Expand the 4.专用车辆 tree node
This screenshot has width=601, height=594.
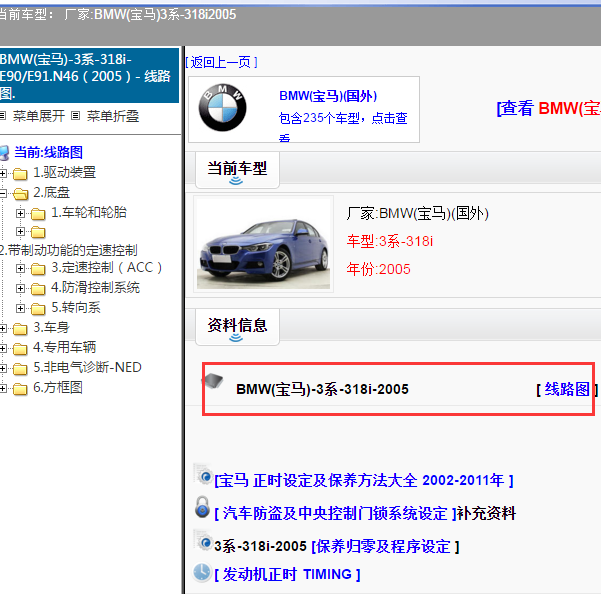(x=4, y=348)
